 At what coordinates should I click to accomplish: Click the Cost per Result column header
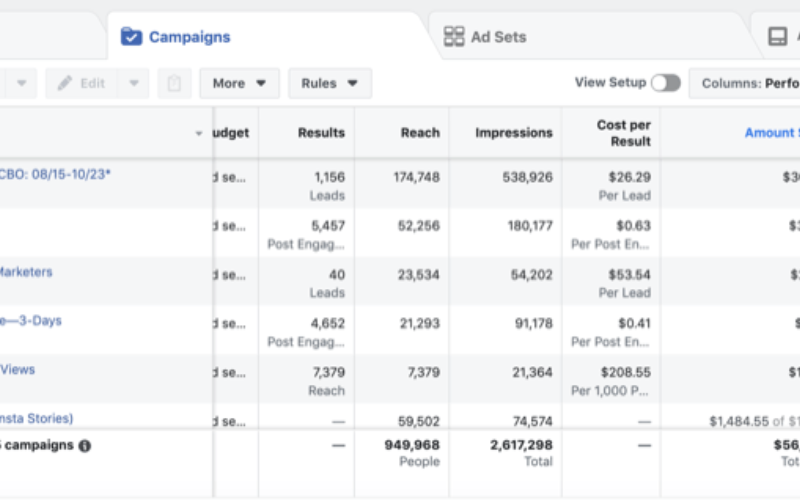click(624, 133)
